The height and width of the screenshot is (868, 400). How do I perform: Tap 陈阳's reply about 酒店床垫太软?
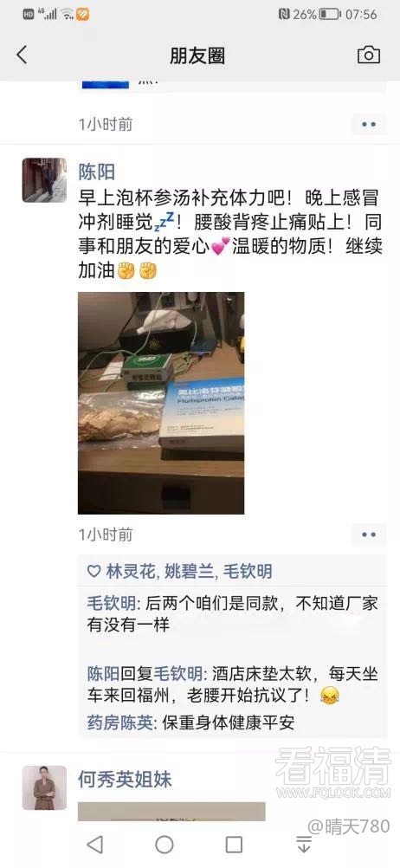tap(232, 684)
